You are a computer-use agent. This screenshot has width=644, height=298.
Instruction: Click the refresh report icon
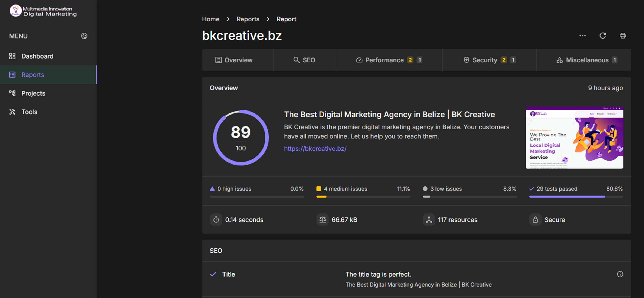click(x=602, y=36)
